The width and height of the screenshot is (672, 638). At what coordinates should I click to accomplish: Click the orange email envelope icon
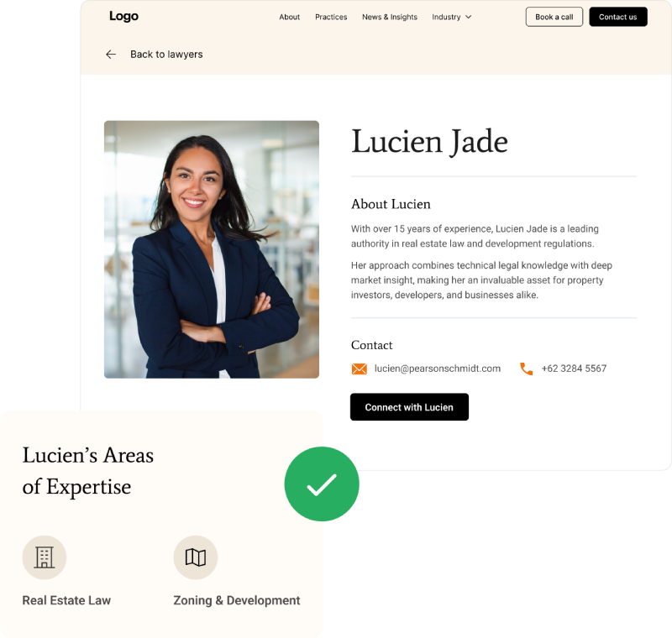point(360,369)
